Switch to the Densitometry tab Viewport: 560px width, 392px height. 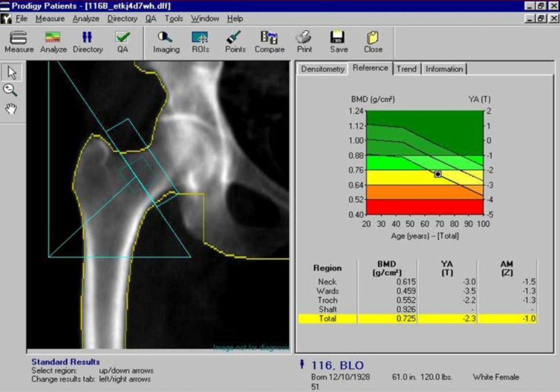(x=323, y=69)
